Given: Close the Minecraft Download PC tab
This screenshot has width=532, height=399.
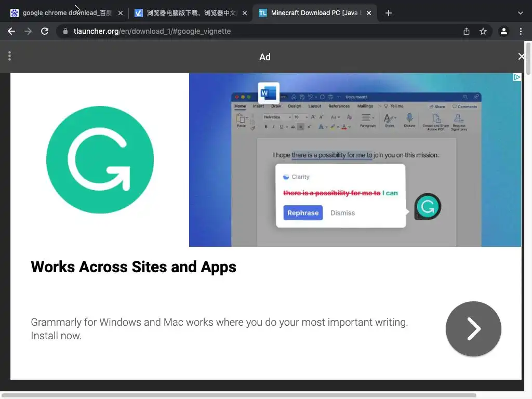Looking at the screenshot, I should [369, 13].
